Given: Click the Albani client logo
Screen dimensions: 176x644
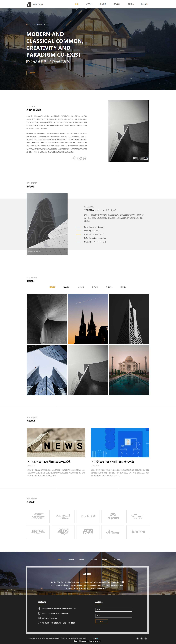Looking at the screenshot, I should point(113,532).
